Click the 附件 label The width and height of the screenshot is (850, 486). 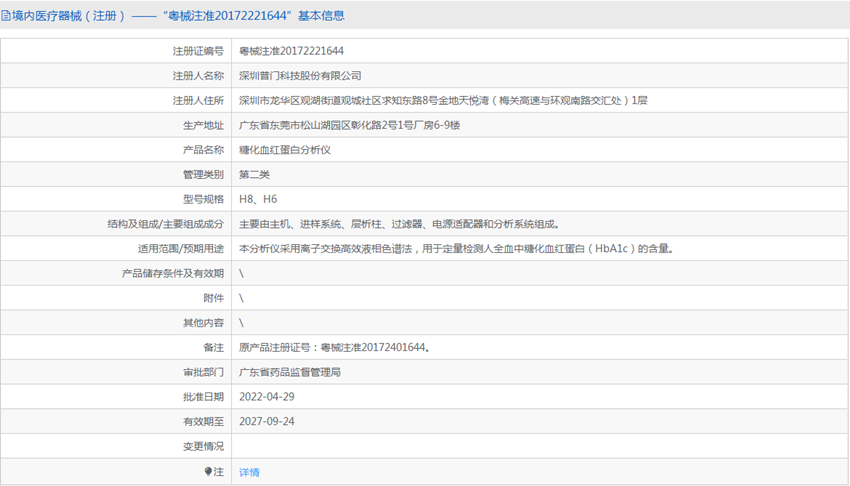click(x=214, y=298)
